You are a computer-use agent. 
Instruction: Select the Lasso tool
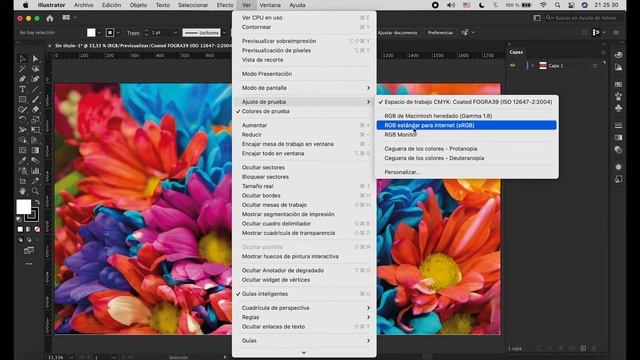pyautogui.click(x=36, y=69)
